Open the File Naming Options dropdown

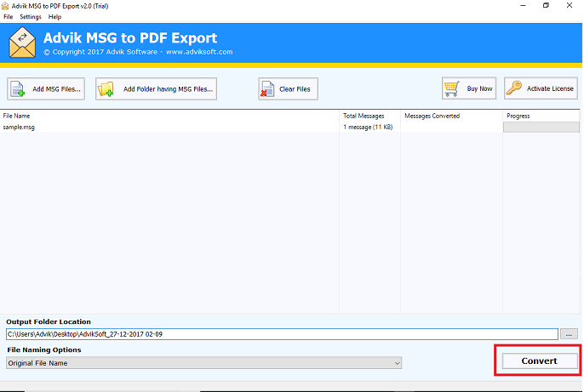point(203,363)
